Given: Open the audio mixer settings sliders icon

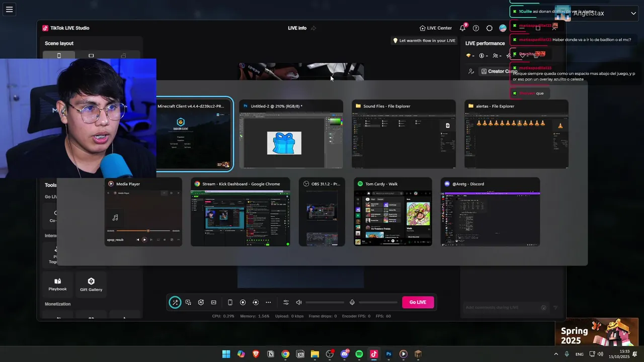Looking at the screenshot, I should point(286,302).
